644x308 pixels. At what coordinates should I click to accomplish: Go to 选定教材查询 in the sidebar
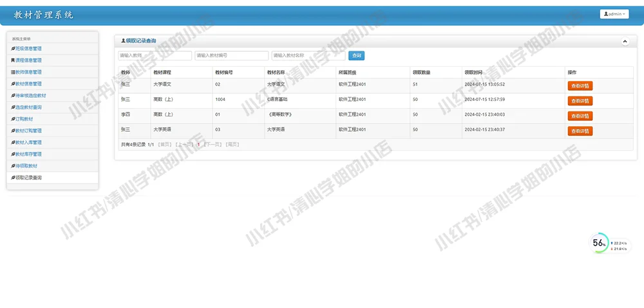coord(53,107)
